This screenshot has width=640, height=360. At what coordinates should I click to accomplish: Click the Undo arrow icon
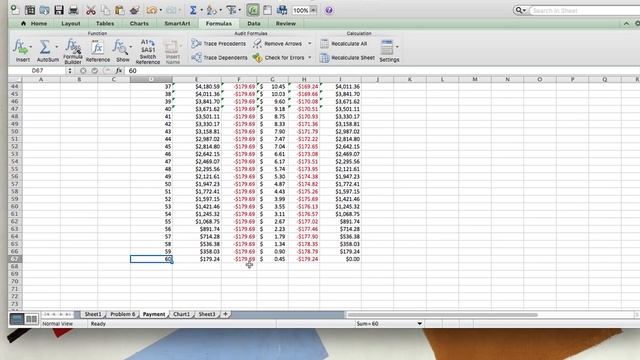[x=151, y=10]
